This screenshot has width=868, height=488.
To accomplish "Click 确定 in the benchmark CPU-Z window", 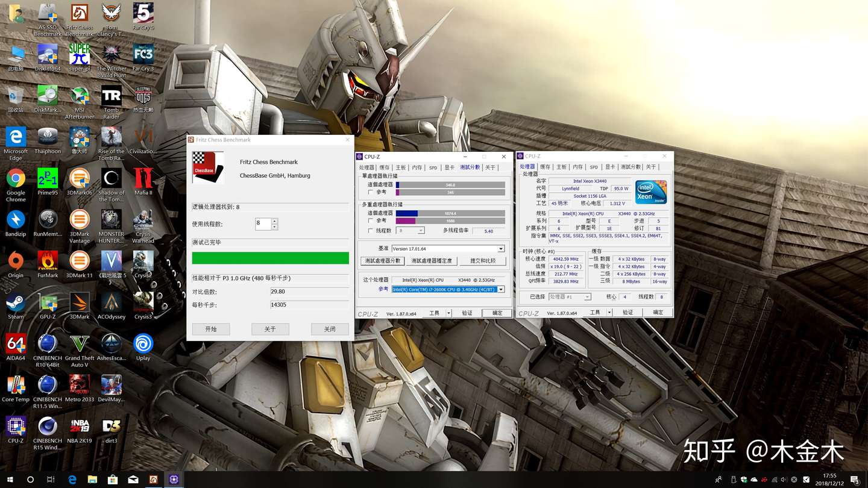I will tap(497, 313).
